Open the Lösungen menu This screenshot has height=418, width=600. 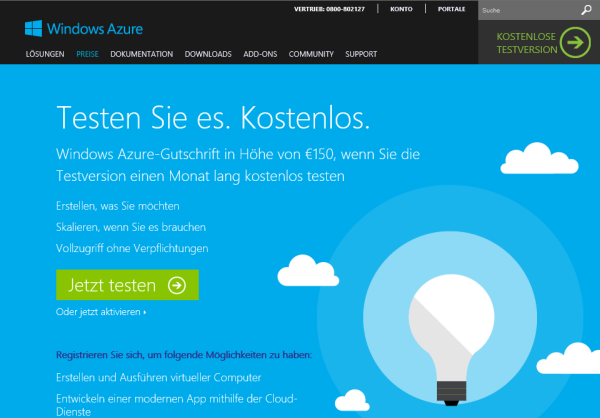(45, 54)
